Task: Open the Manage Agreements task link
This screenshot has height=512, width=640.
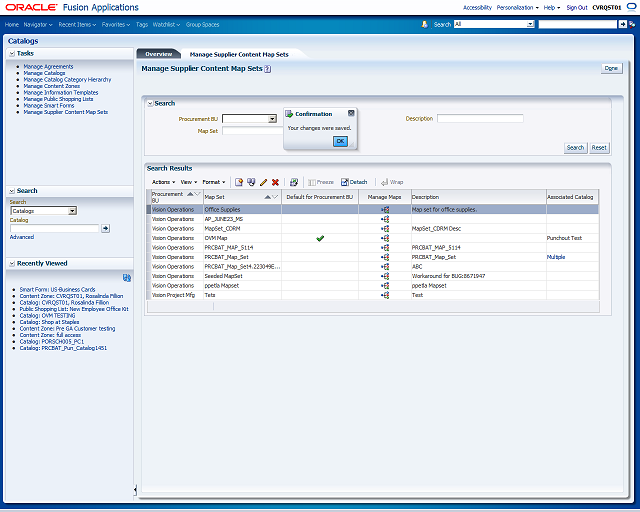Action: click(48, 67)
